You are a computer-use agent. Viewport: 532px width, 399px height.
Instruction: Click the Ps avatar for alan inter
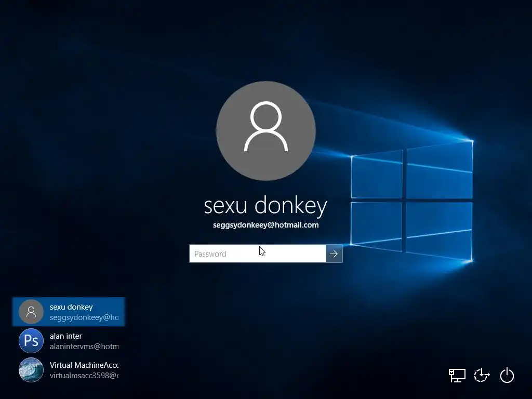click(31, 341)
